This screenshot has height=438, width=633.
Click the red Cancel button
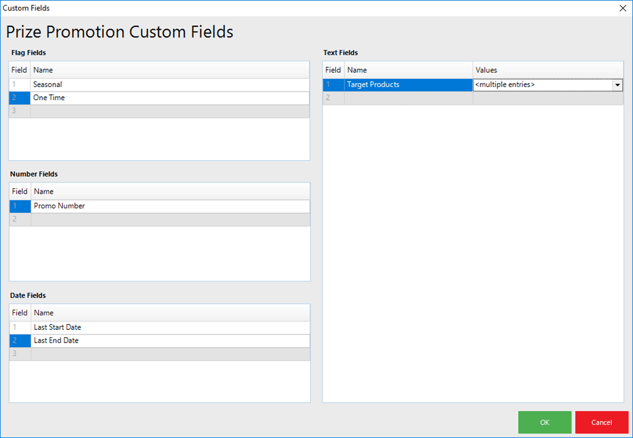[x=601, y=422]
